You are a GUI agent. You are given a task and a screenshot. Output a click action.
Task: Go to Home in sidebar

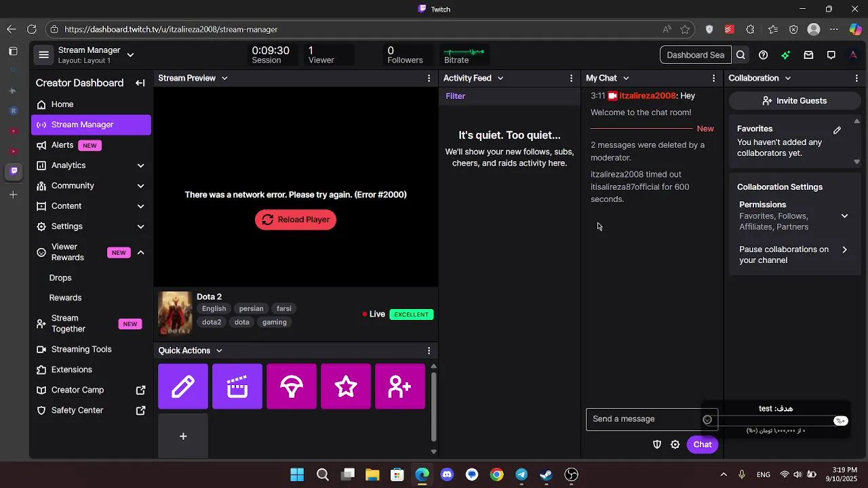91,104
